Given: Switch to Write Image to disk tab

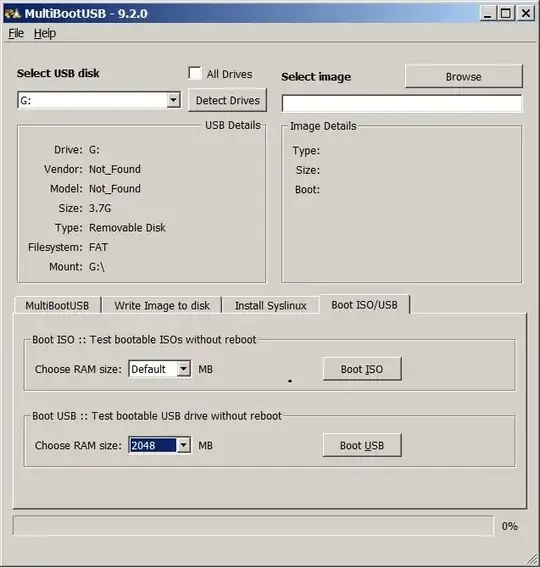Looking at the screenshot, I should tap(162, 305).
